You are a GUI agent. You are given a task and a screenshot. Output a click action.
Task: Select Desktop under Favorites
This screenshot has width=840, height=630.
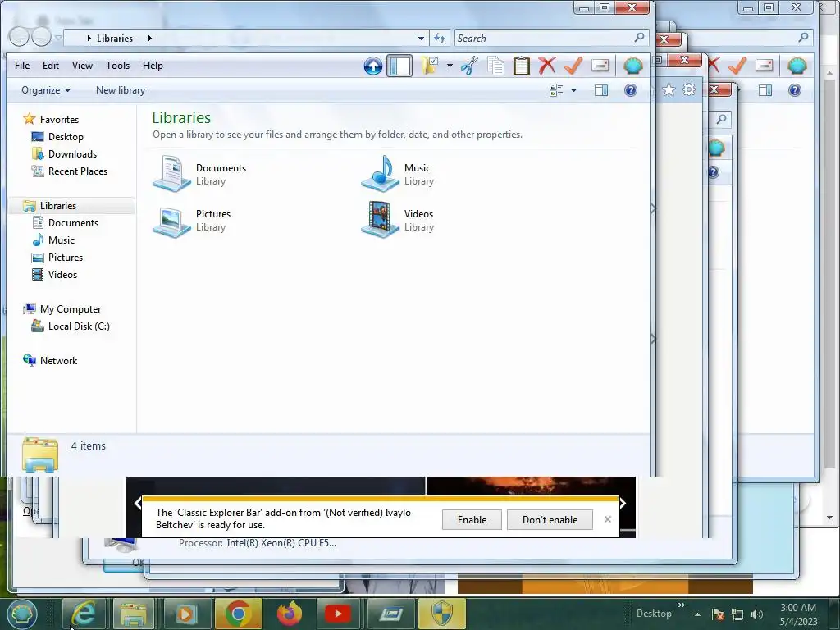pos(66,137)
